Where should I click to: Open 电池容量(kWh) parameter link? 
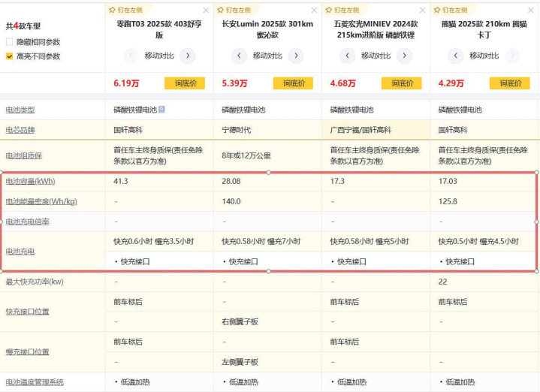(x=30, y=181)
